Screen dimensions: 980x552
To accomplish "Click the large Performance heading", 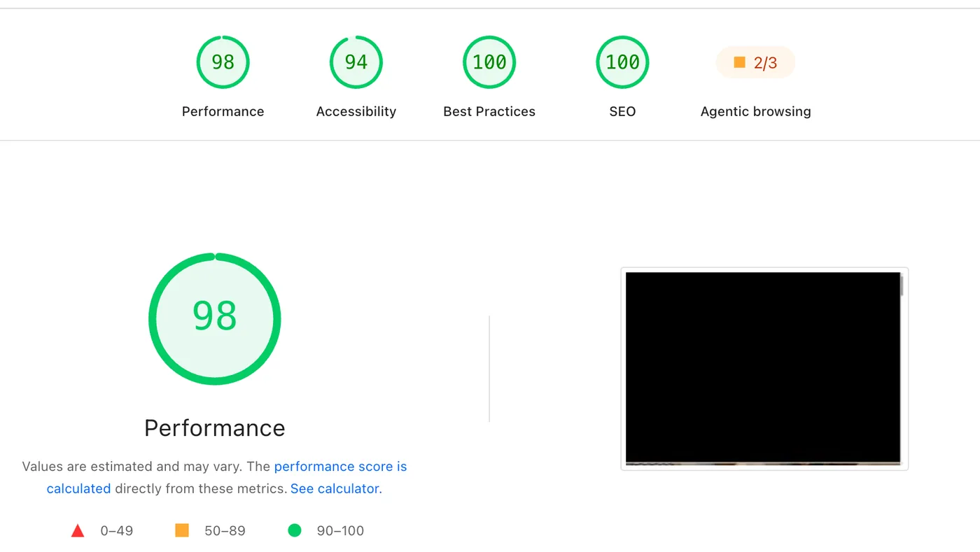I will 214,427.
